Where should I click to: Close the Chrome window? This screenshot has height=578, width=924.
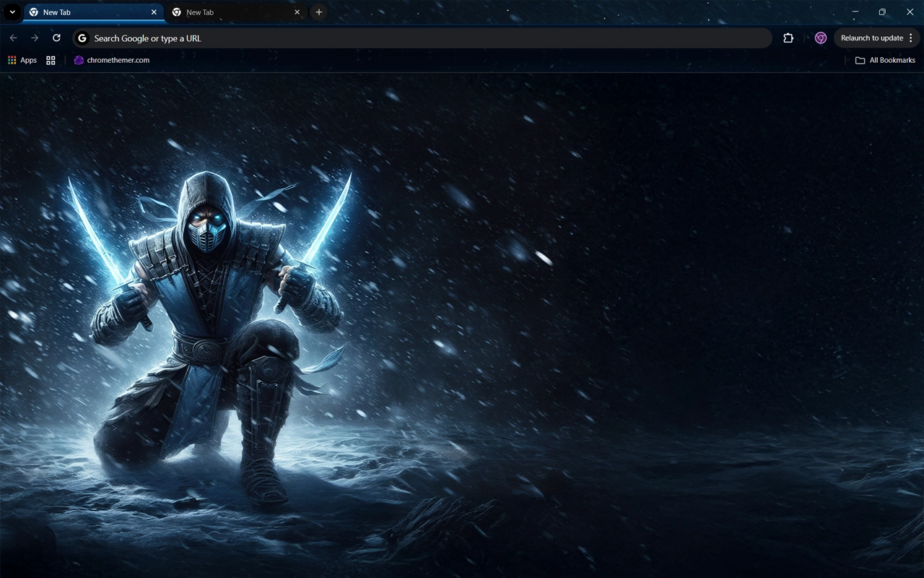tap(910, 12)
